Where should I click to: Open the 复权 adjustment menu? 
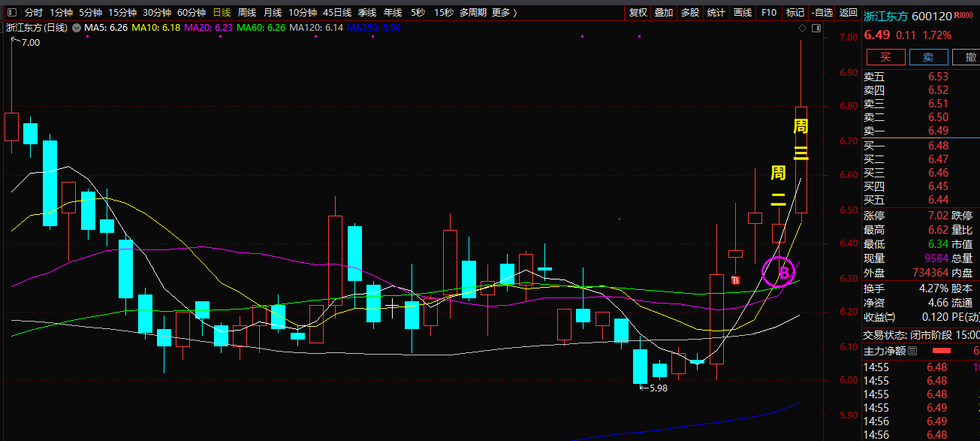(x=638, y=13)
